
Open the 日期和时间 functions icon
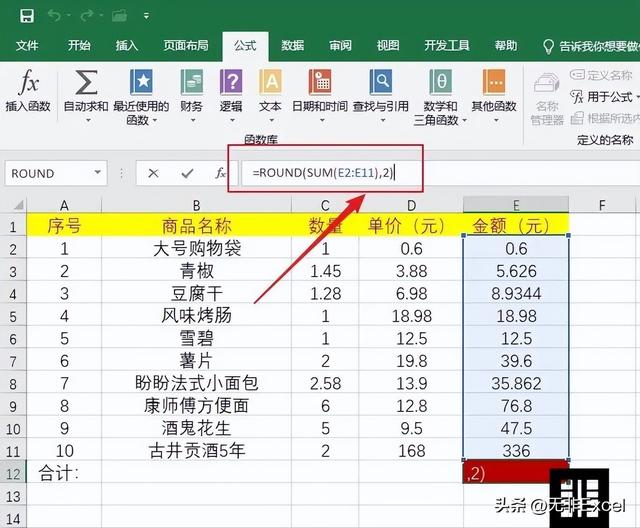pos(320,82)
